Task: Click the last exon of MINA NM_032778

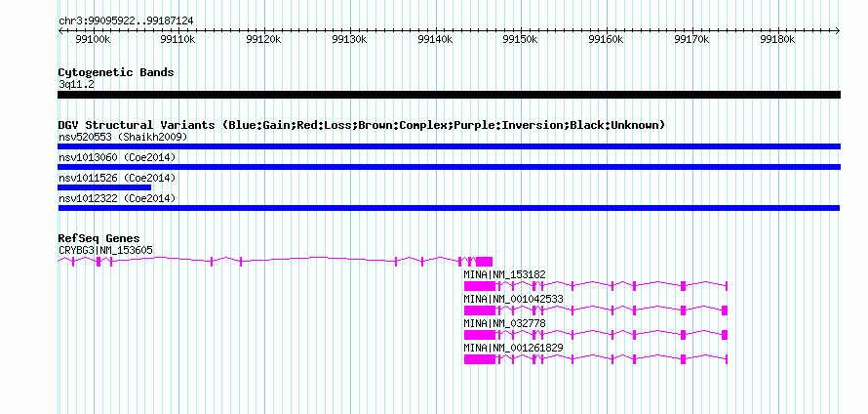Action: [725, 335]
